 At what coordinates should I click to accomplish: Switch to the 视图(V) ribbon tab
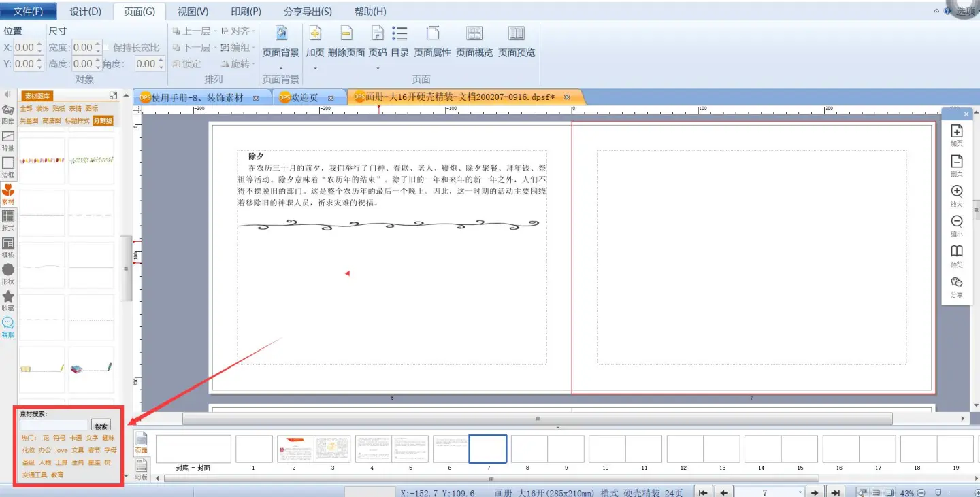[x=193, y=12]
